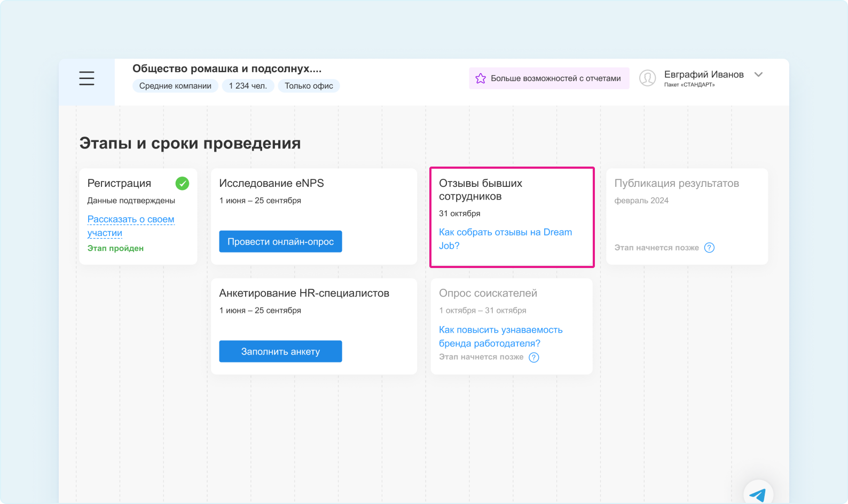Open Как собрать отзывы на Dream Job link

coord(505,239)
